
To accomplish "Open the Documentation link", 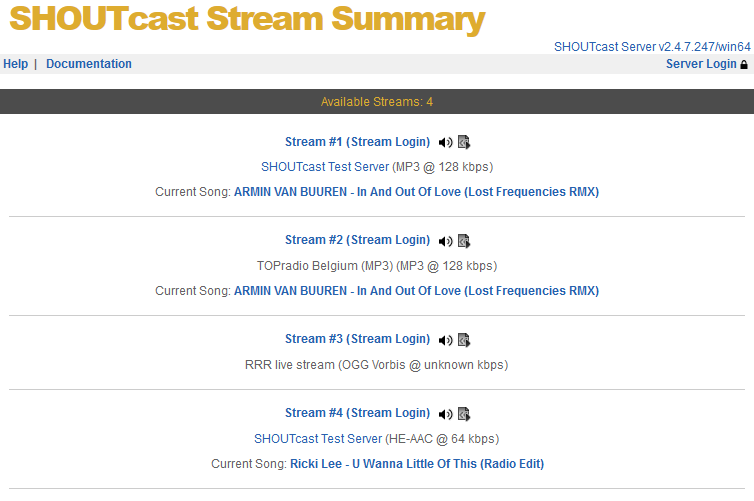I will tap(89, 64).
